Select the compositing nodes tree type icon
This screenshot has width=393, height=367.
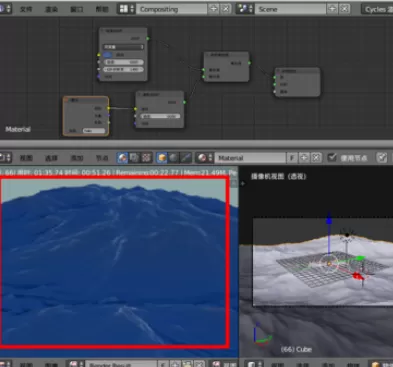click(x=134, y=158)
